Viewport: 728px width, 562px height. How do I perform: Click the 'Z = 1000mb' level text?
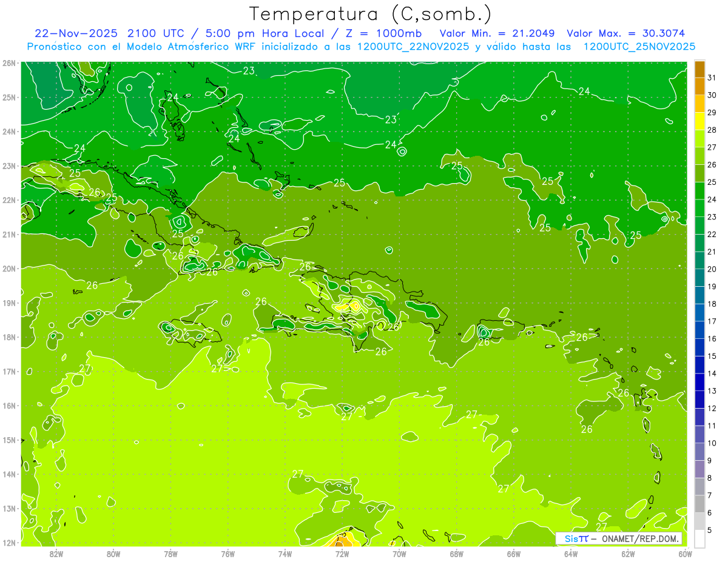click(x=383, y=33)
